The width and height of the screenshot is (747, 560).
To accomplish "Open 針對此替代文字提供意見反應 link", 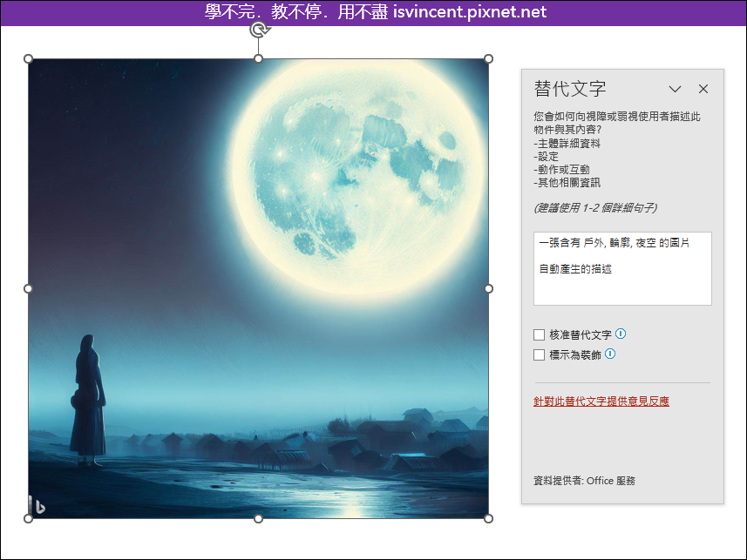I will coord(601,401).
